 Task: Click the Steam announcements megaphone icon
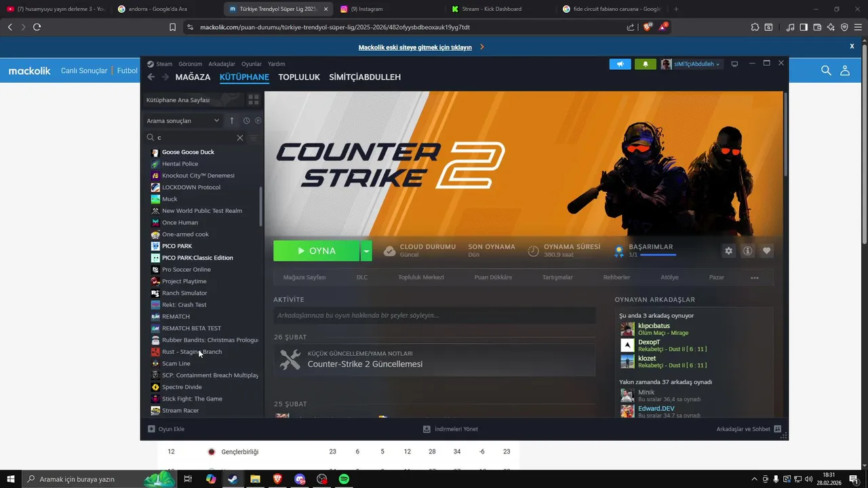click(x=620, y=64)
